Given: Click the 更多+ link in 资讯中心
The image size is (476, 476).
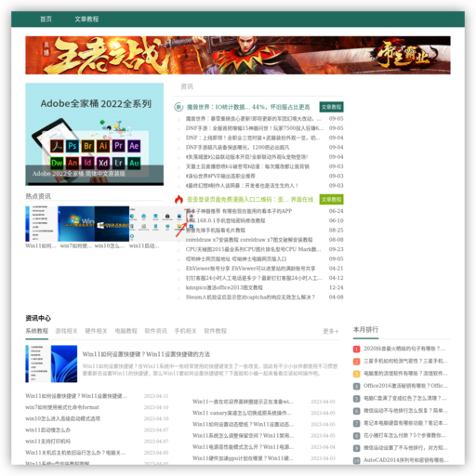Looking at the screenshot, I should (331, 332).
